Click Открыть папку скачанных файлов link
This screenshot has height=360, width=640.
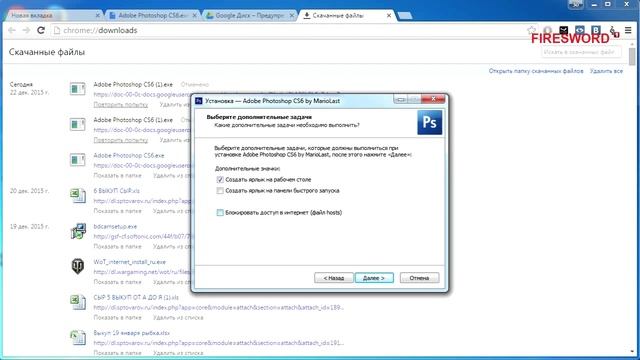click(536, 71)
